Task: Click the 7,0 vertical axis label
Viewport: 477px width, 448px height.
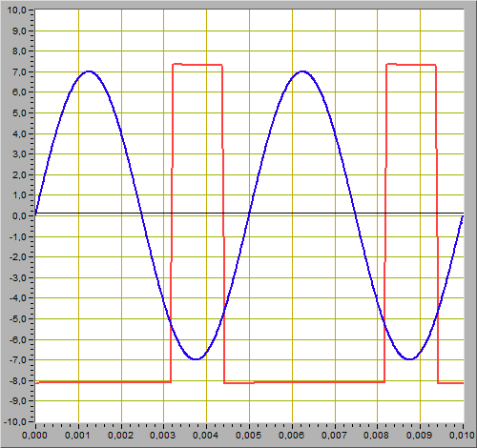Action: [x=19, y=72]
